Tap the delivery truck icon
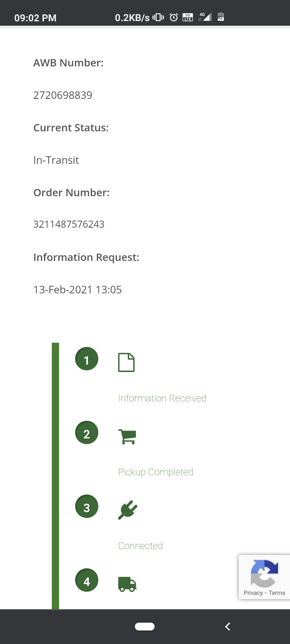 point(127,584)
